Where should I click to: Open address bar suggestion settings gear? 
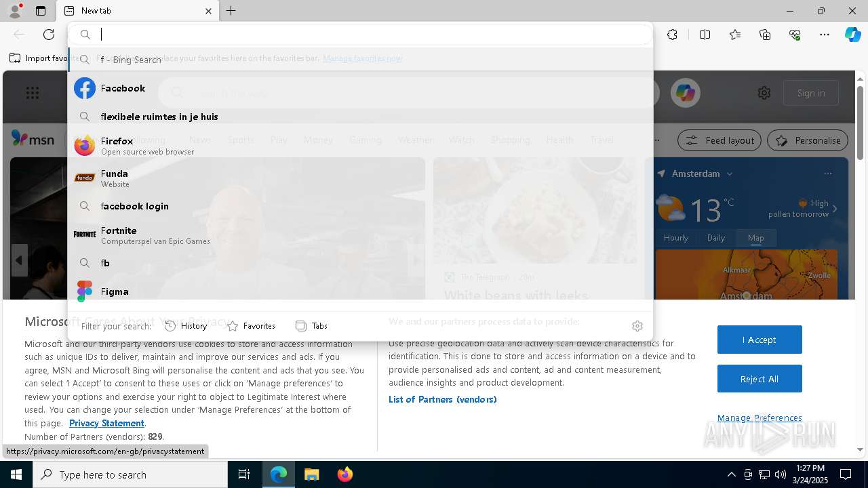pyautogui.click(x=637, y=326)
